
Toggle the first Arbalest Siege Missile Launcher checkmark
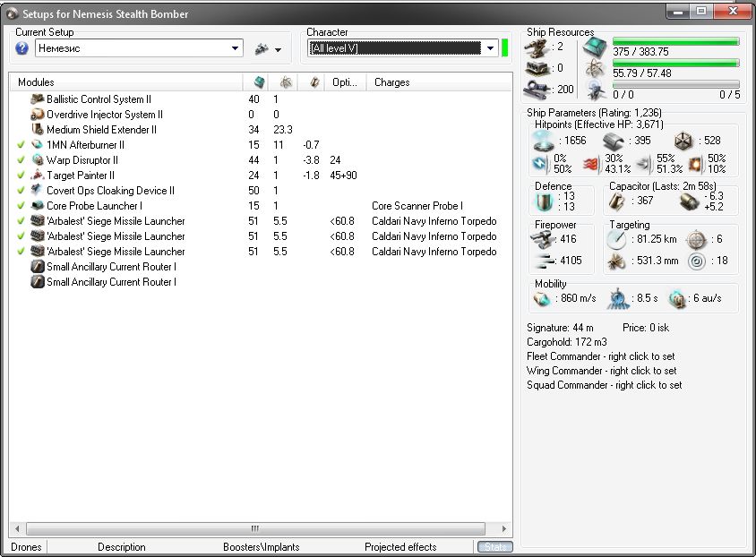pos(21,220)
